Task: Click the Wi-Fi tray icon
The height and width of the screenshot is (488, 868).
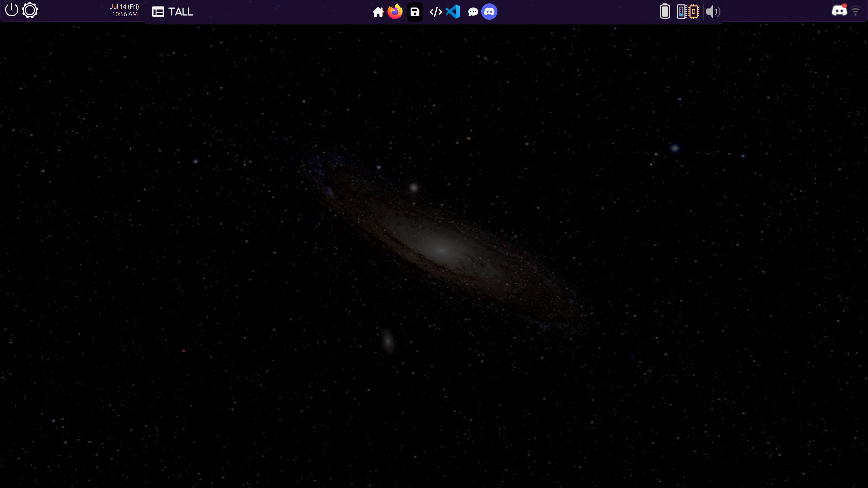Action: click(855, 12)
